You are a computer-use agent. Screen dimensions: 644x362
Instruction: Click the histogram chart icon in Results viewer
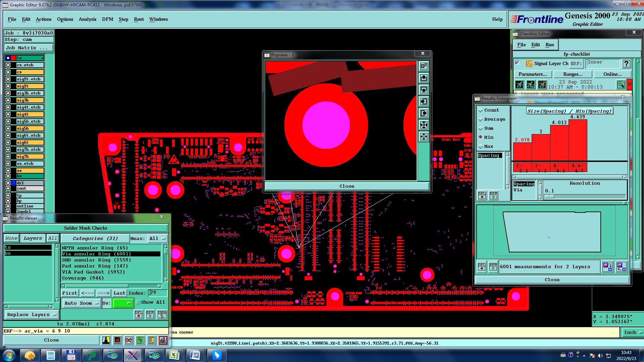point(163,340)
